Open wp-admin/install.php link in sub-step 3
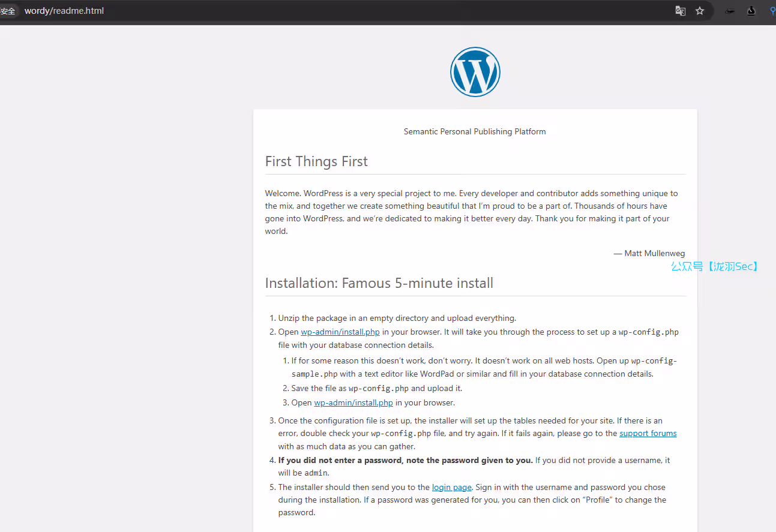 pos(353,402)
